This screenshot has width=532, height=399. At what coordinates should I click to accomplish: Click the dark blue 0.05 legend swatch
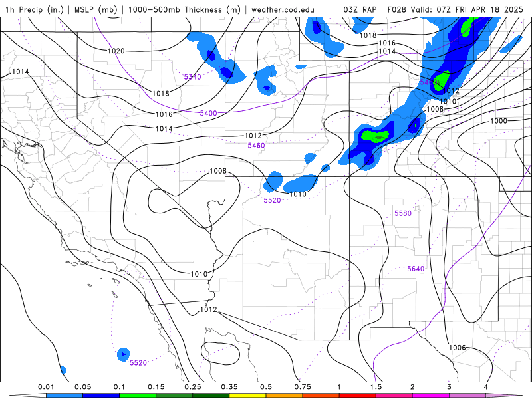[x=101, y=396]
